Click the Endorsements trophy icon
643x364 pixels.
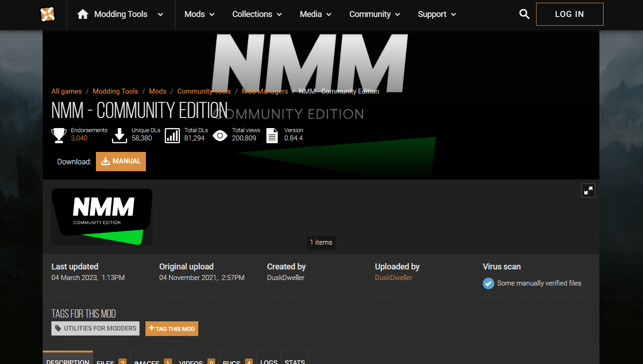click(59, 135)
